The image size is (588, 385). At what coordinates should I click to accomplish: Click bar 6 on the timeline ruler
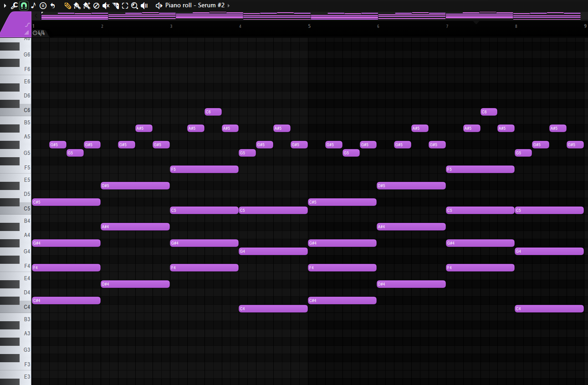pos(378,26)
